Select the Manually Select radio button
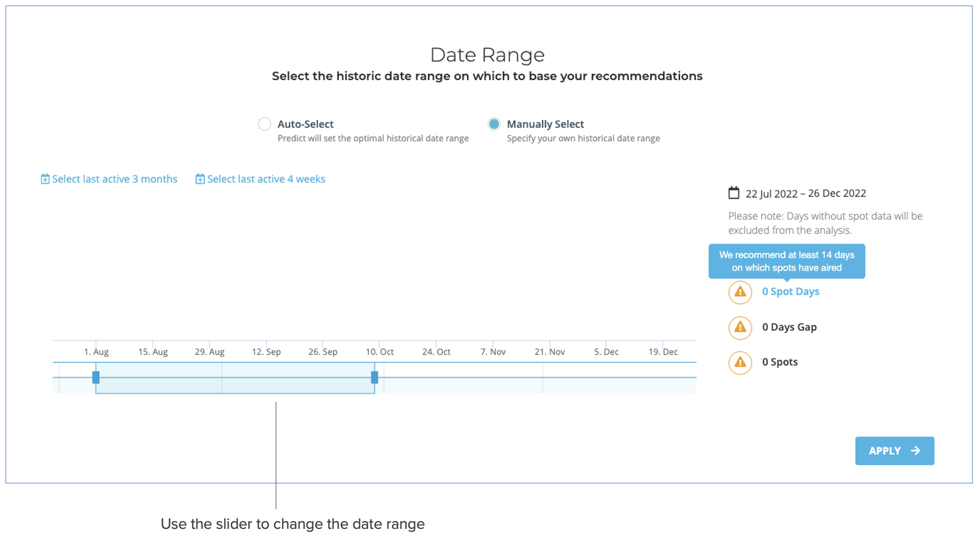This screenshot has width=980, height=551. [x=494, y=123]
